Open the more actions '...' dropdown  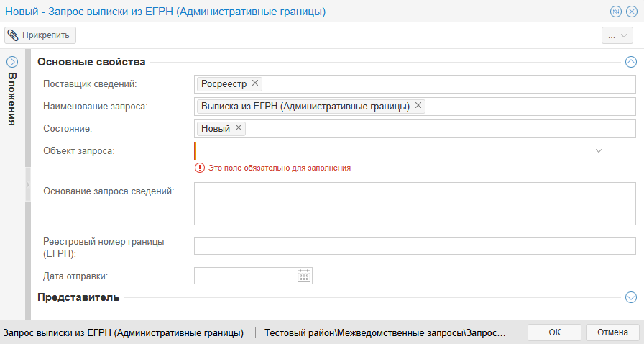click(617, 35)
